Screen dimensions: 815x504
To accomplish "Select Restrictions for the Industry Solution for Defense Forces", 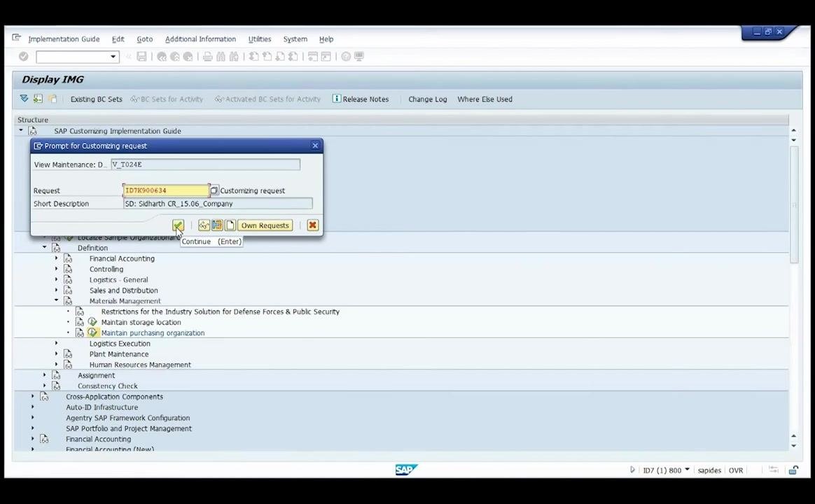I will point(220,311).
